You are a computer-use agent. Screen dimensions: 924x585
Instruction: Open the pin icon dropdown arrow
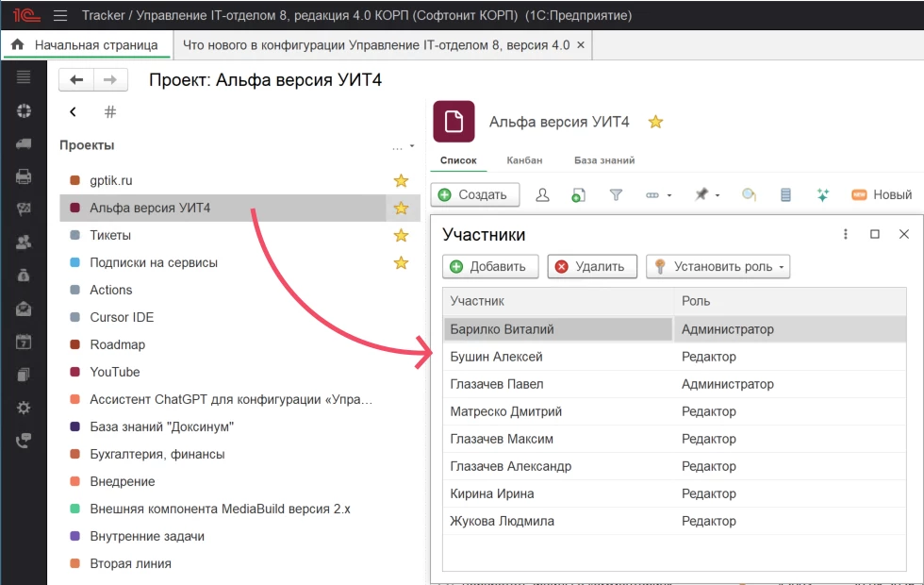[718, 195]
